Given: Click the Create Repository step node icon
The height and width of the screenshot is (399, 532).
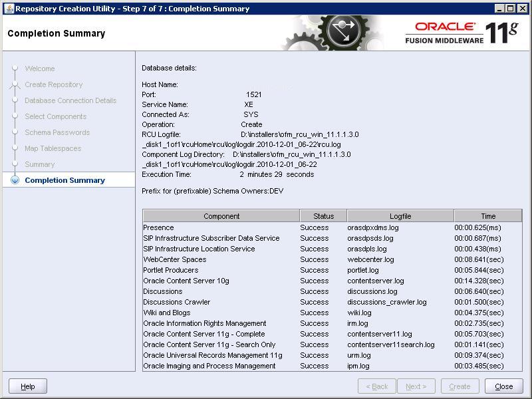Looking at the screenshot, I should click(x=15, y=84).
